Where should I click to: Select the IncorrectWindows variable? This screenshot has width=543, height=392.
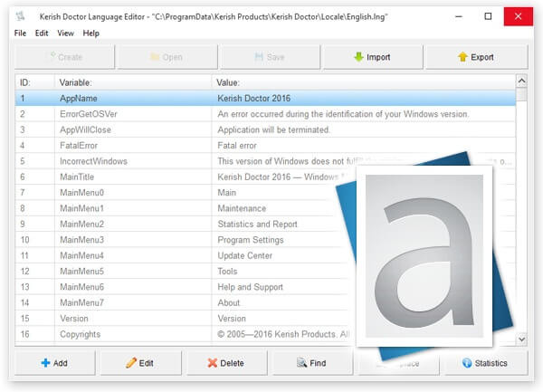click(x=93, y=161)
